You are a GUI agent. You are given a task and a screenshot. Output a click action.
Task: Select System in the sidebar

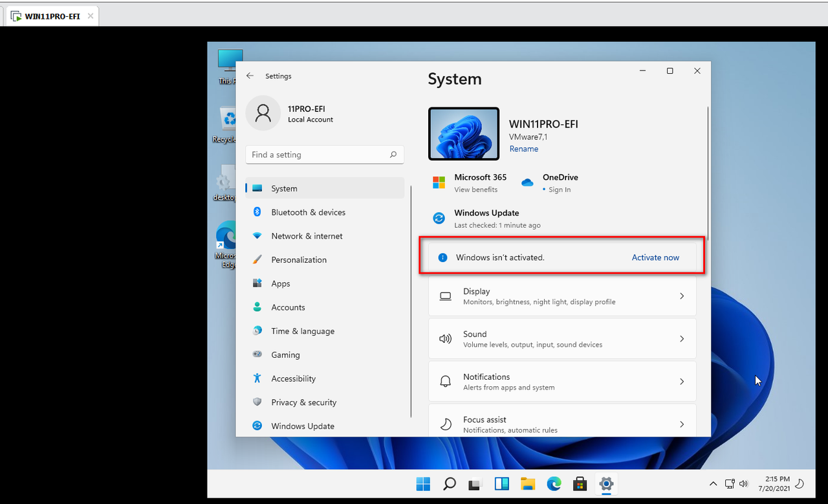(x=325, y=188)
